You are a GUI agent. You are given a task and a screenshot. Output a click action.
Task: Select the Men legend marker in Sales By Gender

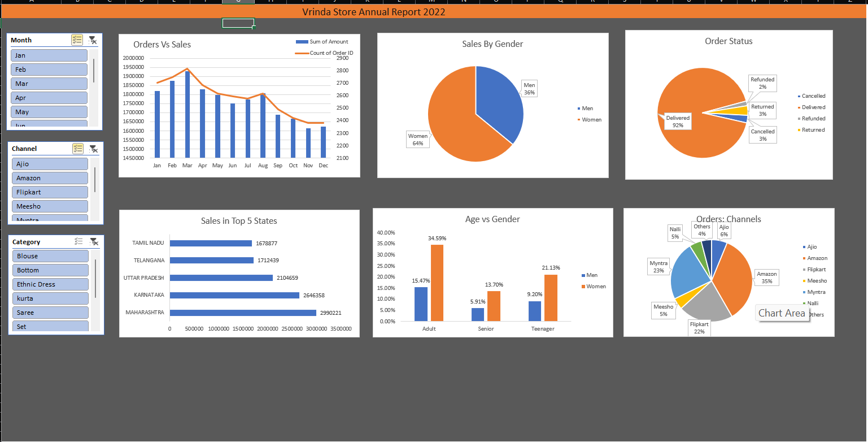click(578, 108)
